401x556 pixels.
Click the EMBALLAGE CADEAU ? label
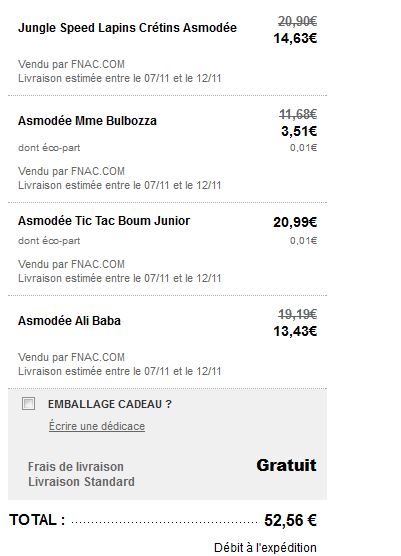tap(110, 404)
